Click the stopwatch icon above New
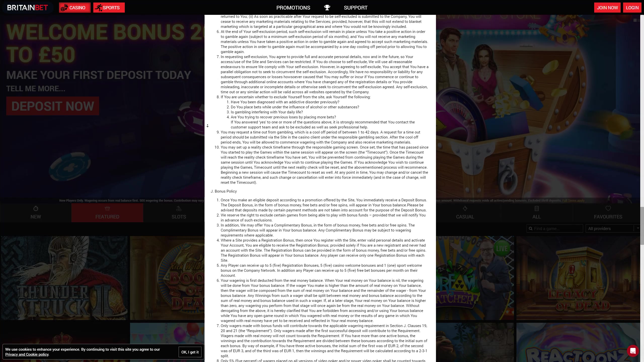The width and height of the screenshot is (644, 362). 35,208
